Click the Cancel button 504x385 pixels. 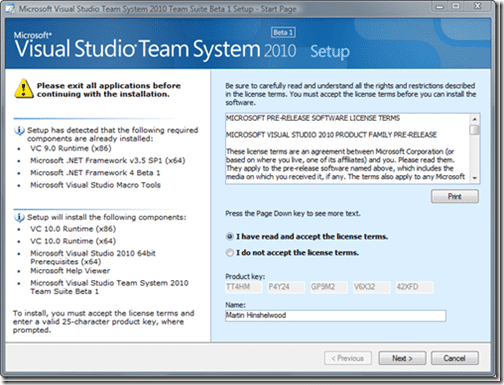click(x=455, y=358)
